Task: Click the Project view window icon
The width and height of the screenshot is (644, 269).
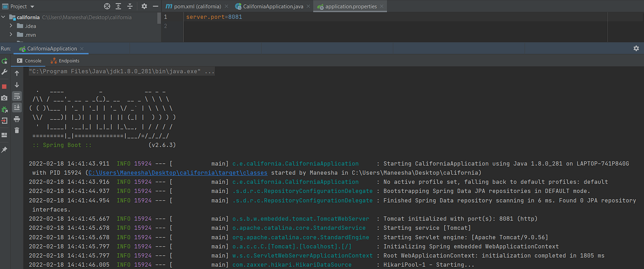Action: pyautogui.click(x=5, y=6)
